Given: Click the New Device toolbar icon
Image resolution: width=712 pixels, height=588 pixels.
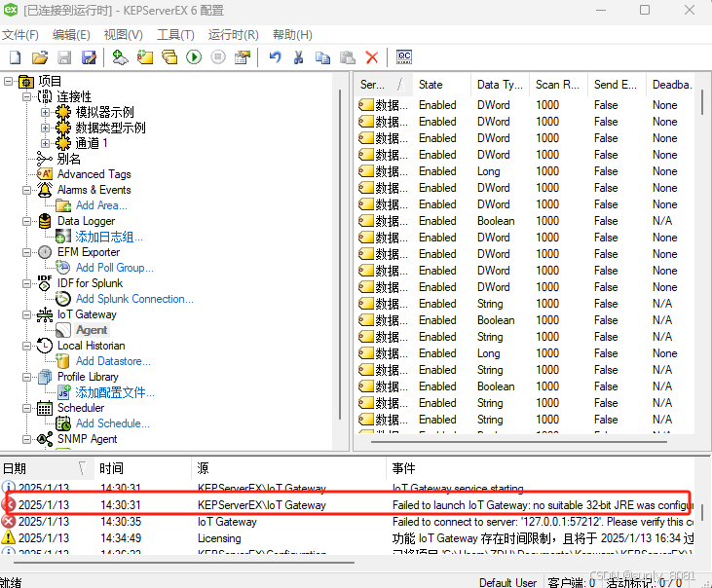Looking at the screenshot, I should (145, 57).
